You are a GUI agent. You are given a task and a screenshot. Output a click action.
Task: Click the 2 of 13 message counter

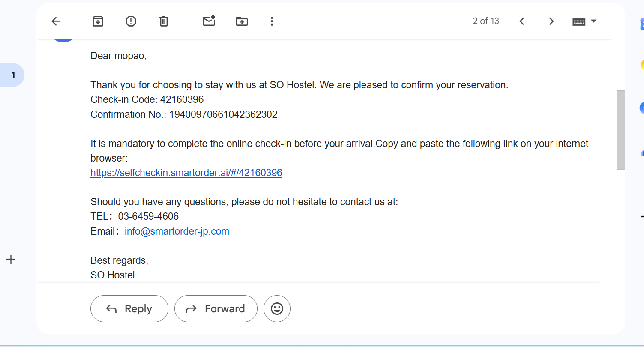click(486, 21)
